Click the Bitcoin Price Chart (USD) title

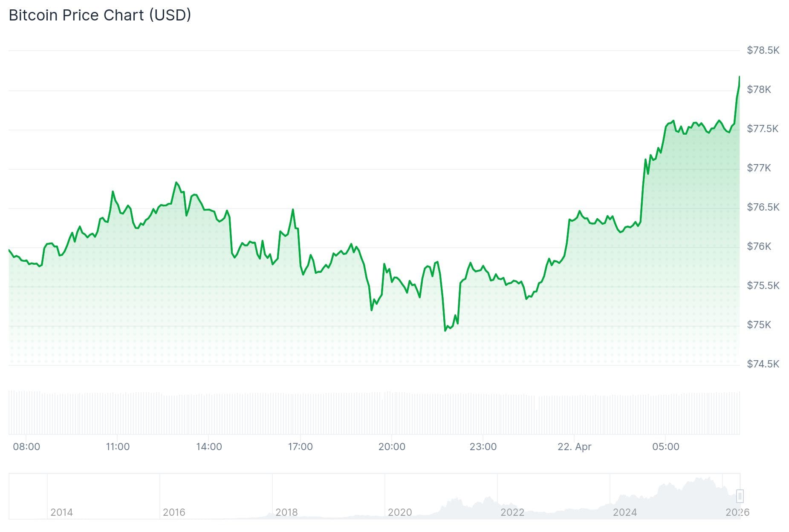[x=100, y=15]
